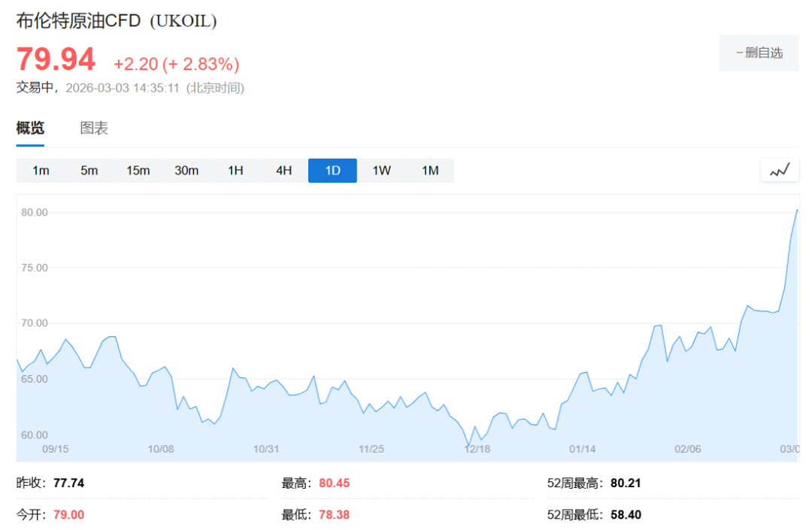Switch to the 图表 chart tab

tap(94, 128)
